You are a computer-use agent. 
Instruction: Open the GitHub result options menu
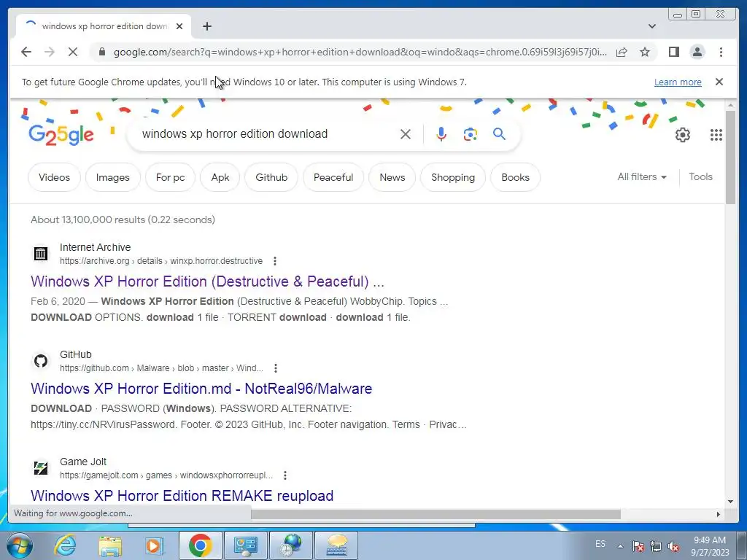click(x=275, y=368)
